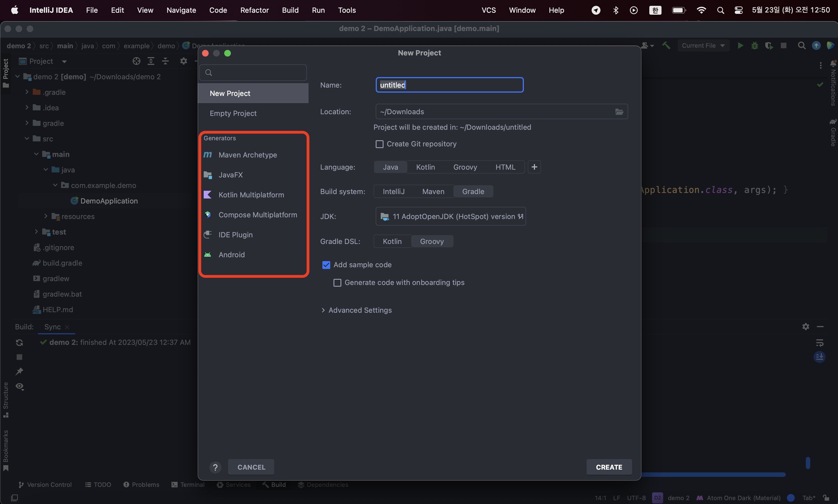838x504 pixels.
Task: Expand all in Project tool window
Action: 151,61
